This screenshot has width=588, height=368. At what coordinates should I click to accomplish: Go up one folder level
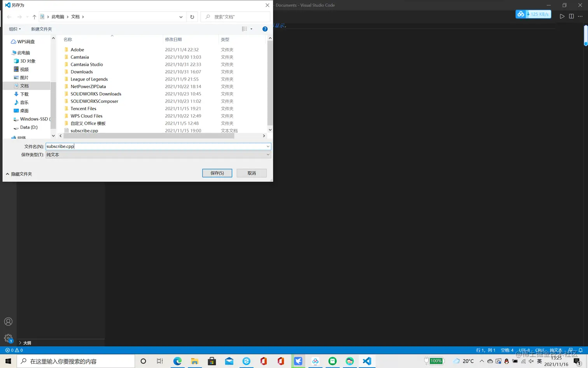pyautogui.click(x=34, y=17)
